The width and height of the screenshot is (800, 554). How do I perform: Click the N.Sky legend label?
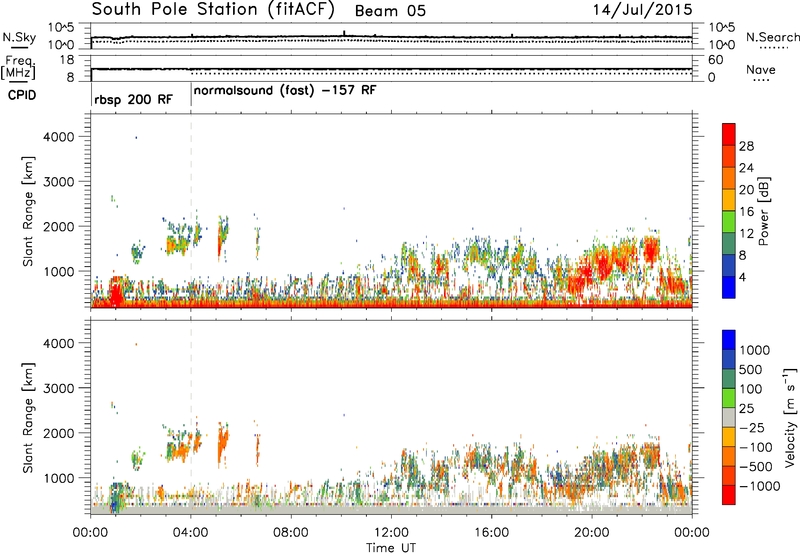[19, 37]
